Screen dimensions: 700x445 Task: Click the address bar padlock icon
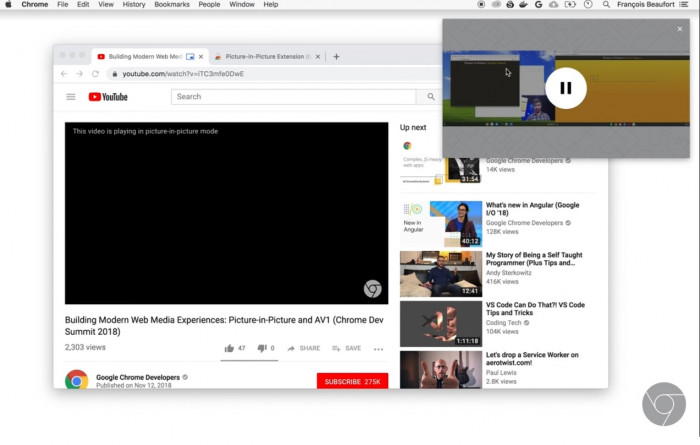point(115,74)
